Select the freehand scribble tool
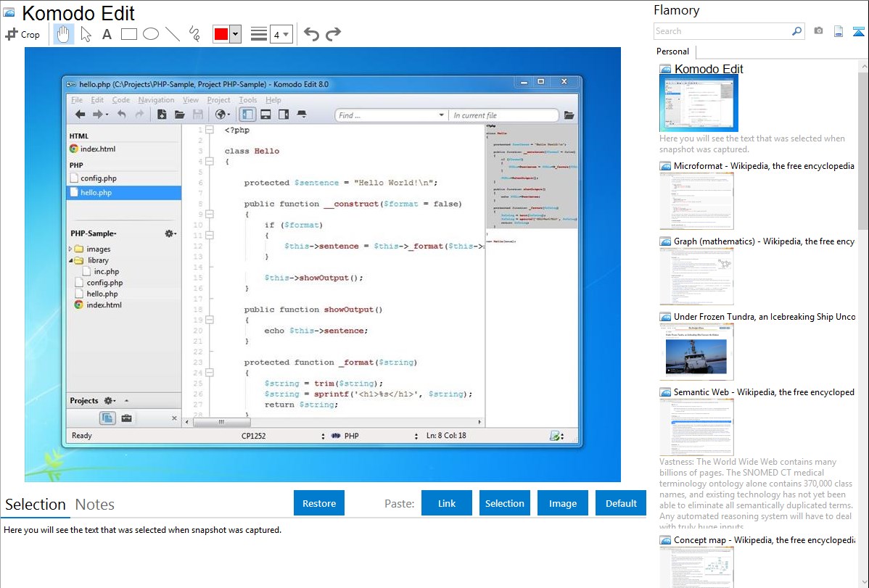 coord(194,34)
